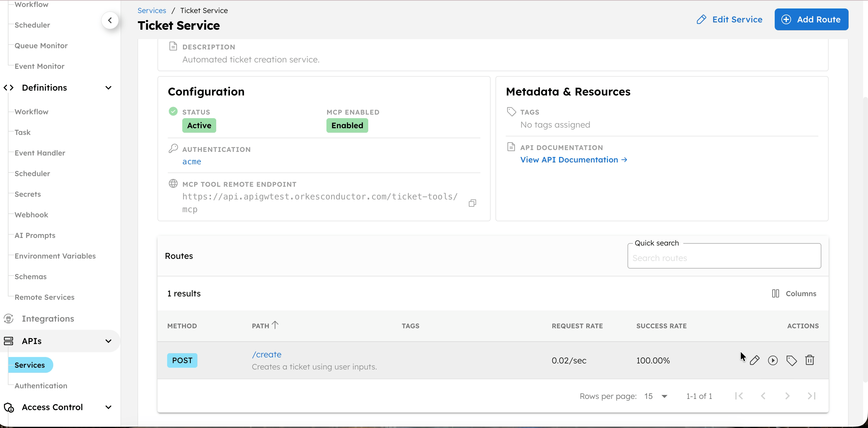This screenshot has width=868, height=428.
Task: Edit the /create route using the pencil icon
Action: [755, 360]
